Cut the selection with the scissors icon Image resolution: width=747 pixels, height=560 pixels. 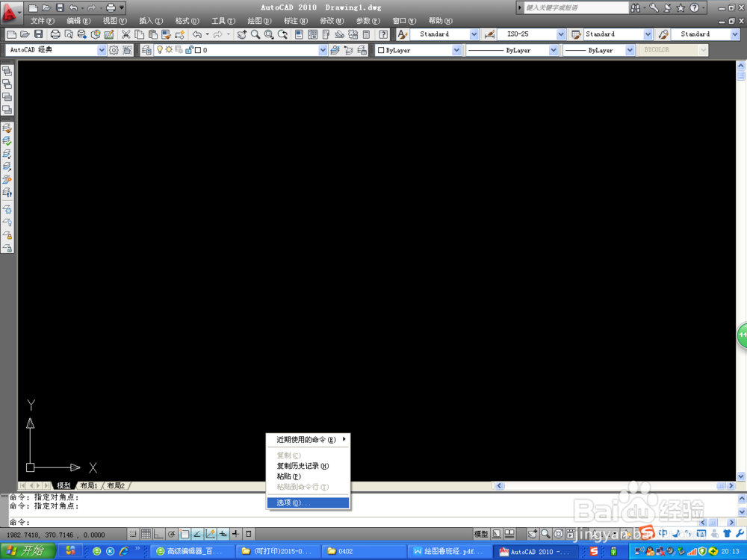pos(125,34)
